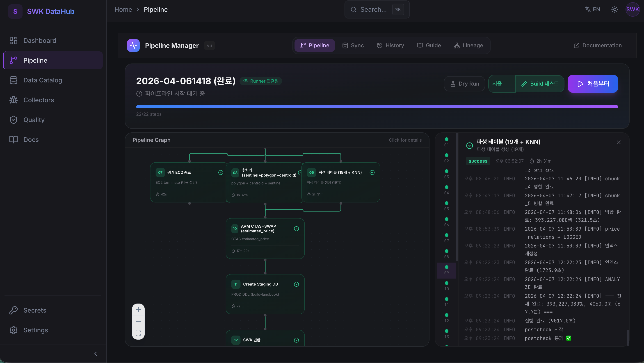Click the check icon on node 07
This screenshot has width=644, height=363.
[221, 172]
